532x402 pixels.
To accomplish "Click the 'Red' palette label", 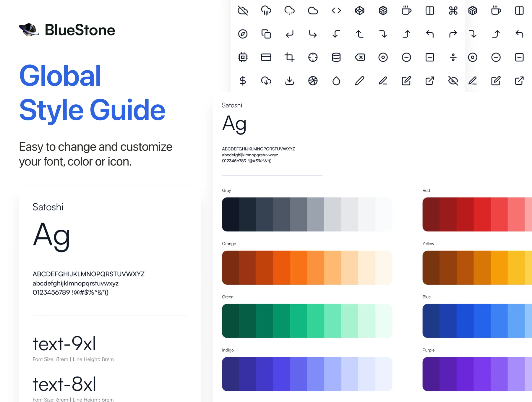I will 426,190.
